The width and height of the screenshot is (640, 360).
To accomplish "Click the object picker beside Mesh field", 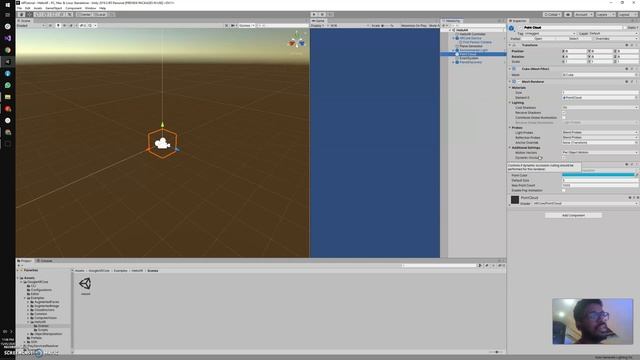I will (x=636, y=75).
